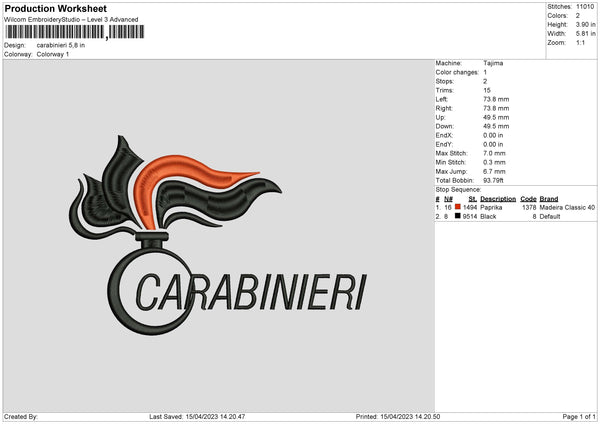Click the 'Color changes:' label
Screen dimensions: 600x424
click(x=457, y=72)
